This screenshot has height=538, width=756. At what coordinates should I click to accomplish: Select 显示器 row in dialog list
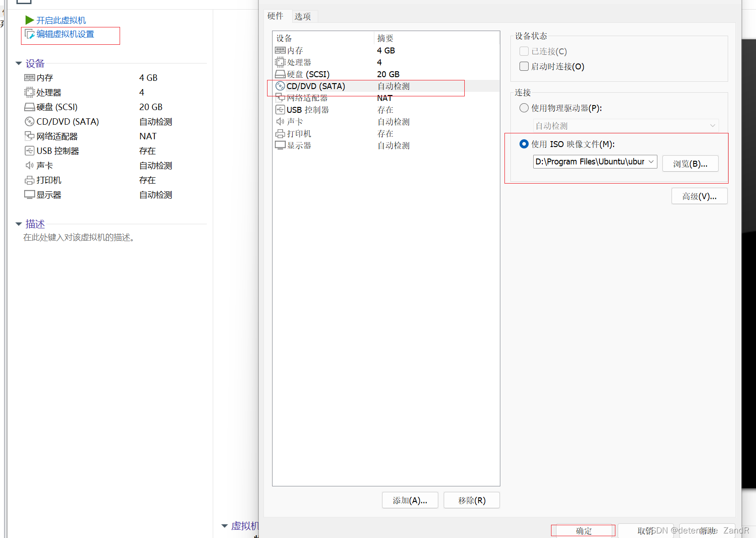pos(386,145)
